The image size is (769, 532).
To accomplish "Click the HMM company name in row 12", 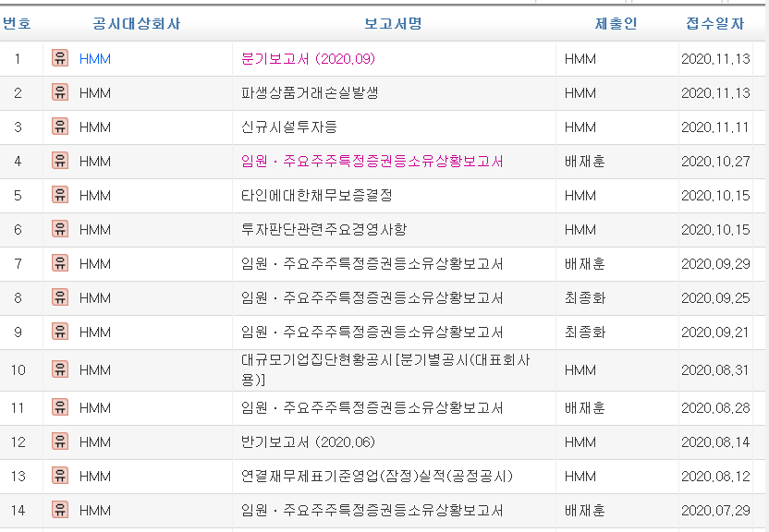I will point(95,442).
